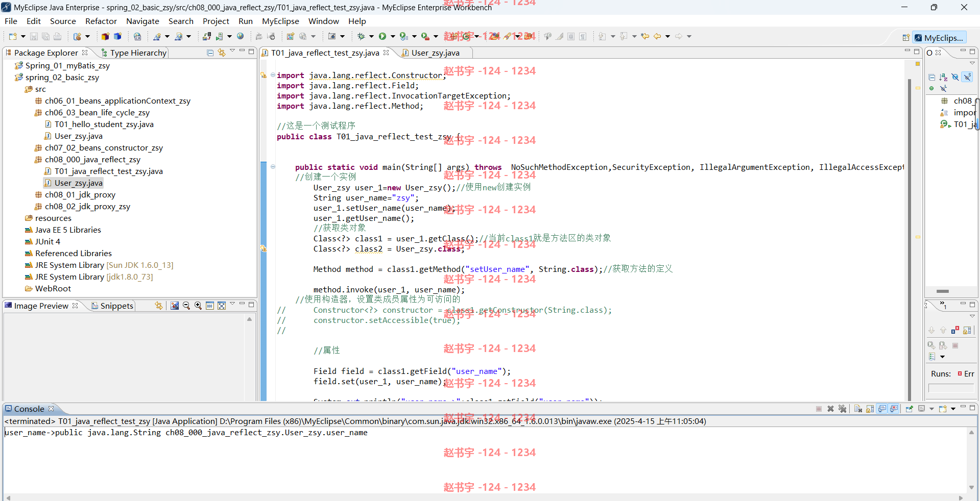
Task: Click the Zoom Out icon in Image Preview
Action: pyautogui.click(x=186, y=306)
